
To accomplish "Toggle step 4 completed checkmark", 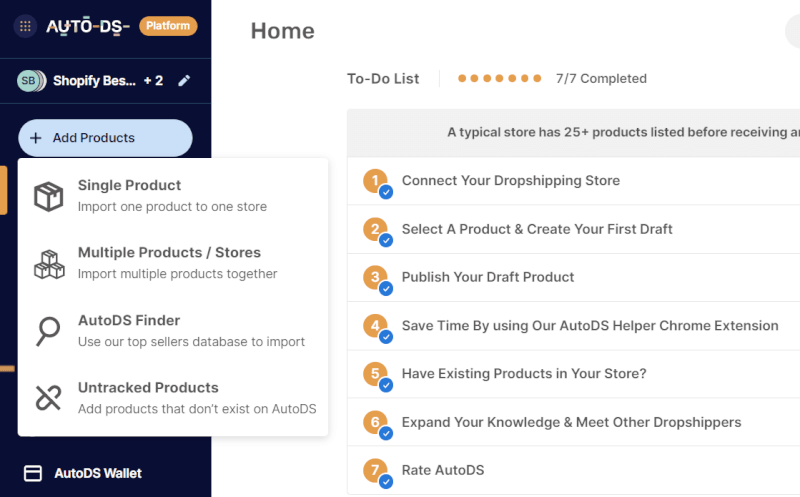I will point(385,336).
